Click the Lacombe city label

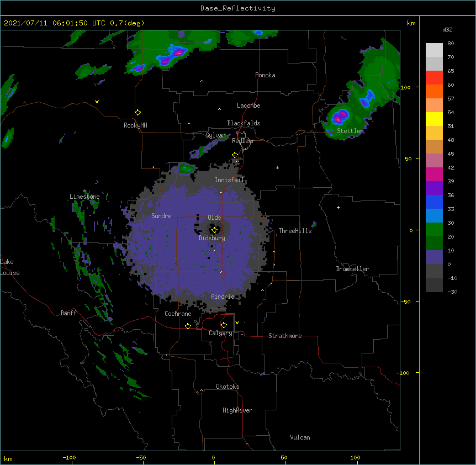[x=248, y=105]
